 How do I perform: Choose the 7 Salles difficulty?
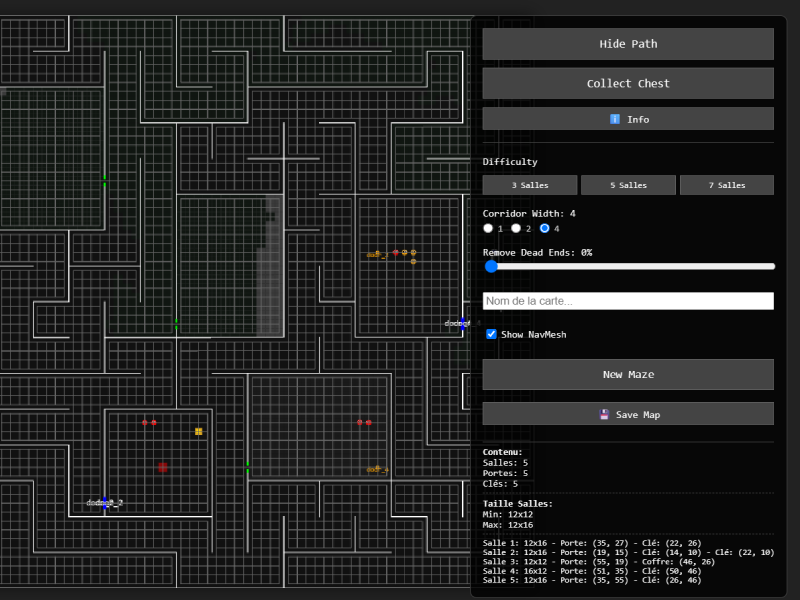(727, 185)
